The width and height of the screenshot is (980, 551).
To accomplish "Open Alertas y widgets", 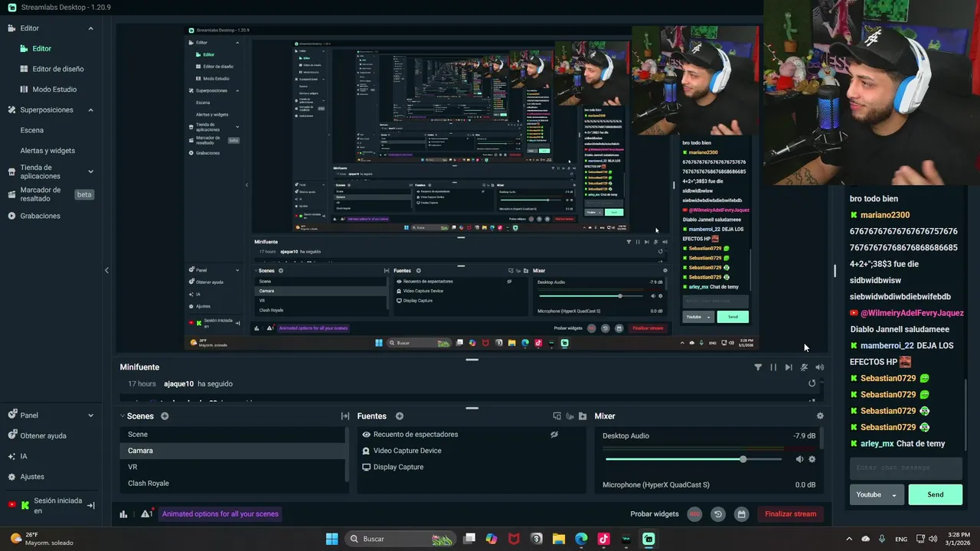I will point(47,151).
